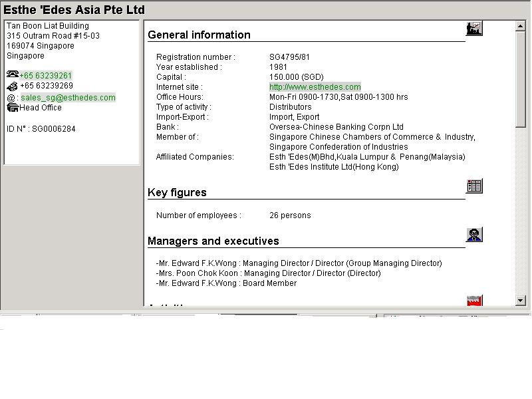Click the @ email symbol icon
Viewport: 532px width, 399px height.
coord(11,98)
